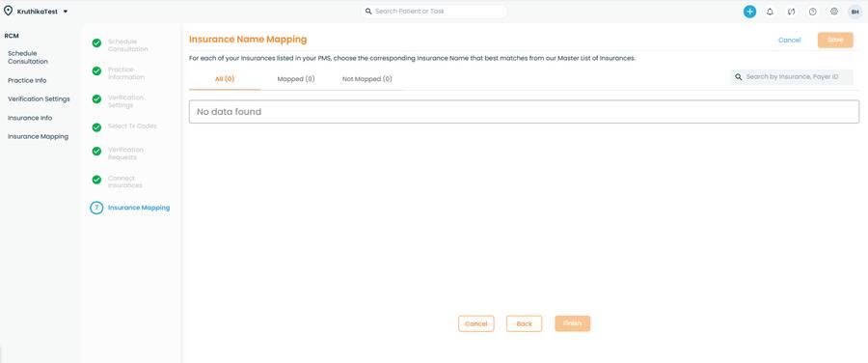Switch to the Not Mapped (0) tab

367,79
